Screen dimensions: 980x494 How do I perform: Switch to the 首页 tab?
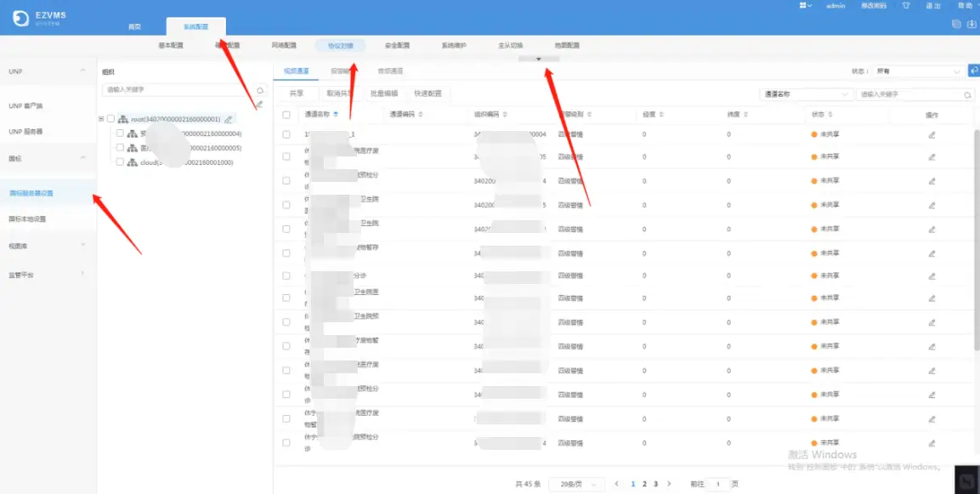coord(134,27)
